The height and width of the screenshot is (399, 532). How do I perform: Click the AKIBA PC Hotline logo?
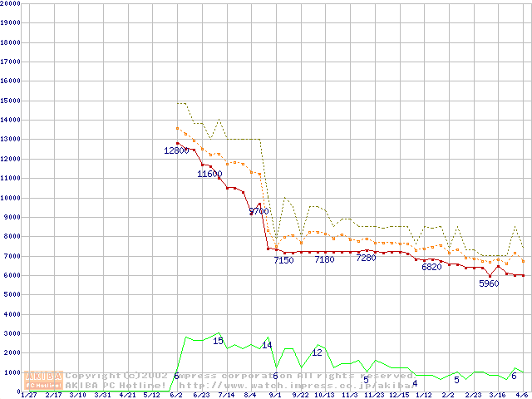click(x=43, y=380)
